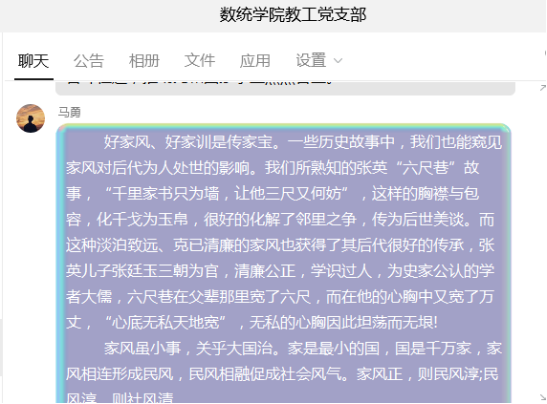Open the 相册 tab
The height and width of the screenshot is (404, 547).
coord(144,61)
